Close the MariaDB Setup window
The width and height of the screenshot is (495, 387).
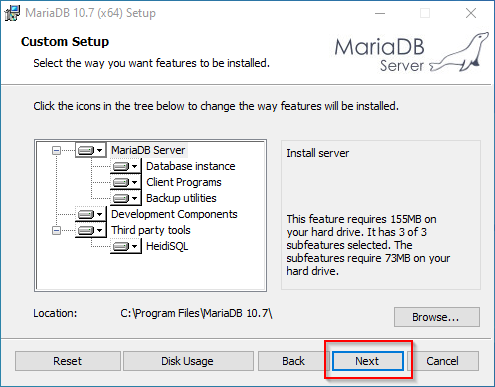click(x=471, y=13)
